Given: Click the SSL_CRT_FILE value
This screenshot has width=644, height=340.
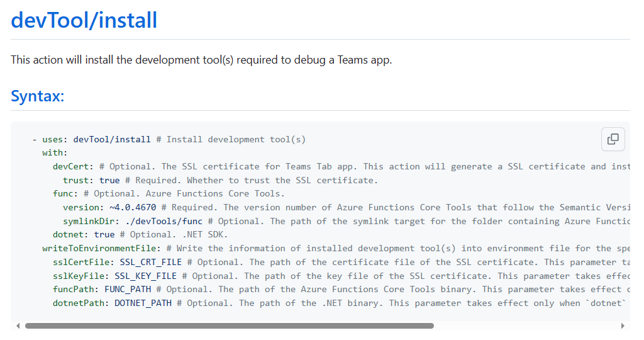Looking at the screenshot, I should [x=150, y=262].
